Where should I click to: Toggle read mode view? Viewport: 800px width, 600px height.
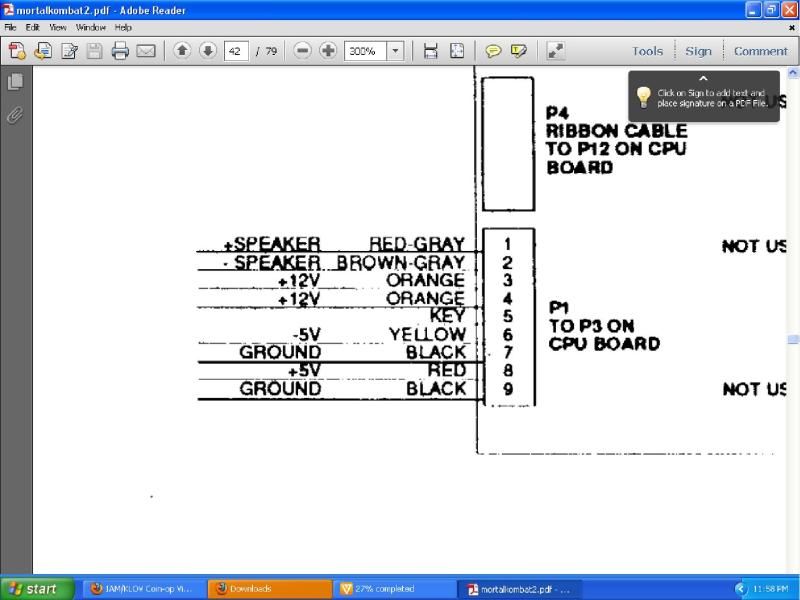coord(555,51)
